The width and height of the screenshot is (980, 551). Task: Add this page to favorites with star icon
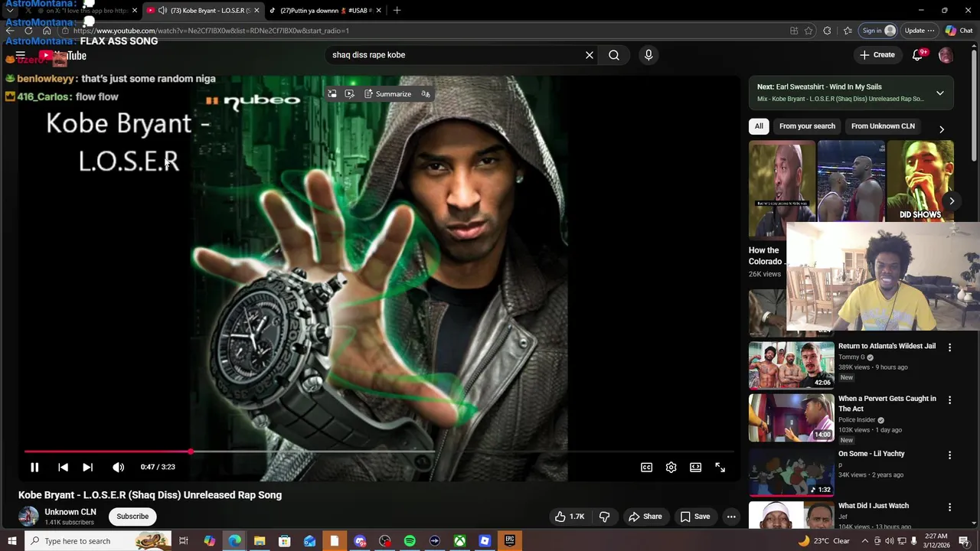pyautogui.click(x=808, y=31)
